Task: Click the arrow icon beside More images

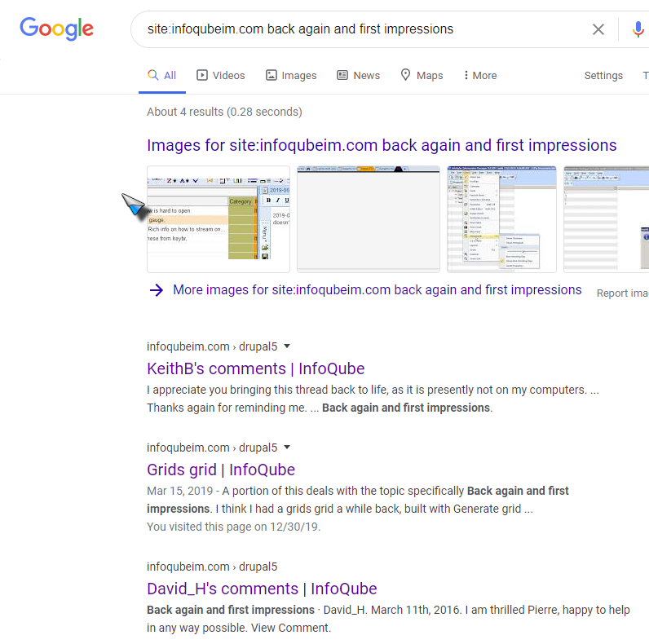Action: pyautogui.click(x=157, y=290)
